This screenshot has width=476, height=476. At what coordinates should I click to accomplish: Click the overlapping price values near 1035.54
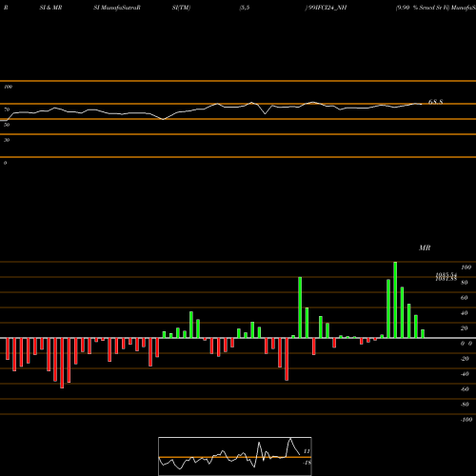446,277
